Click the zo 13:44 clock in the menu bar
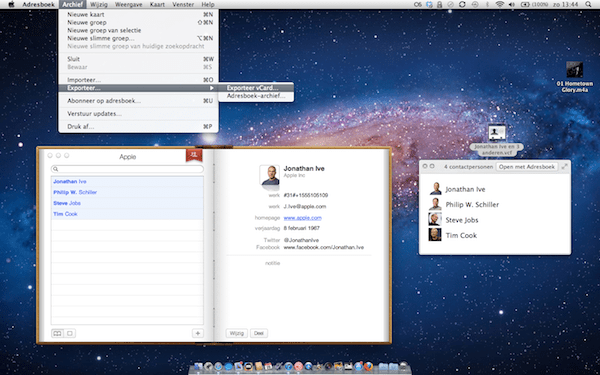The width and height of the screenshot is (600, 375). click(566, 5)
